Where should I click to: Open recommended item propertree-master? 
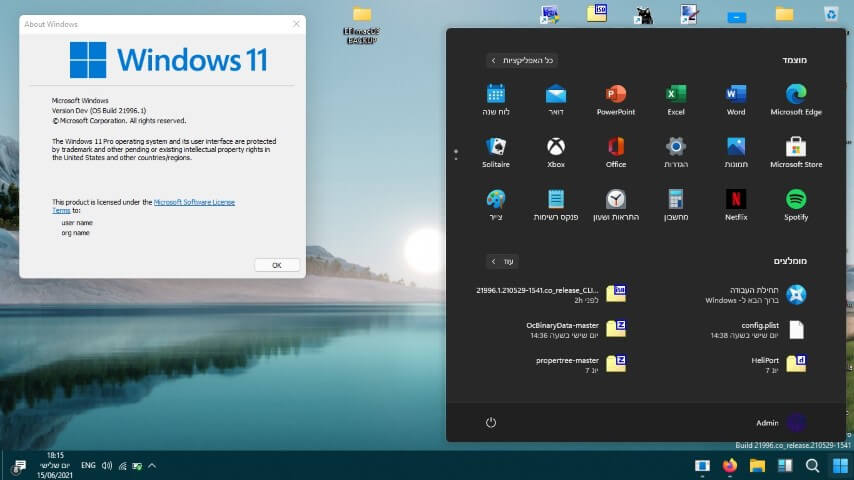[x=581, y=364]
